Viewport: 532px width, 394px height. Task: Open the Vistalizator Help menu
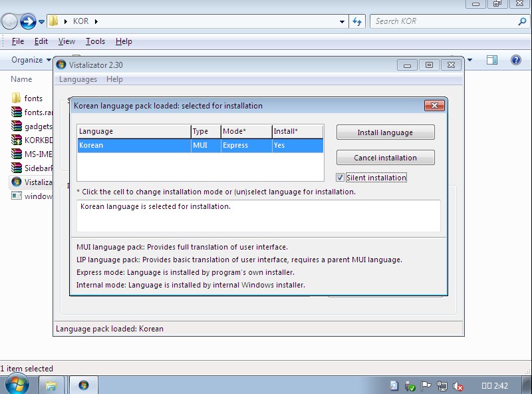click(x=114, y=79)
